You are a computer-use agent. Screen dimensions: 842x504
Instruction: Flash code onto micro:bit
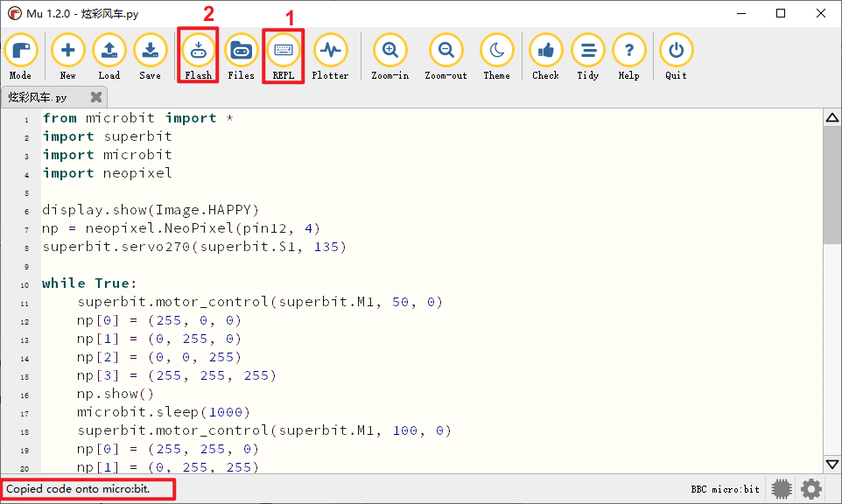(x=198, y=56)
